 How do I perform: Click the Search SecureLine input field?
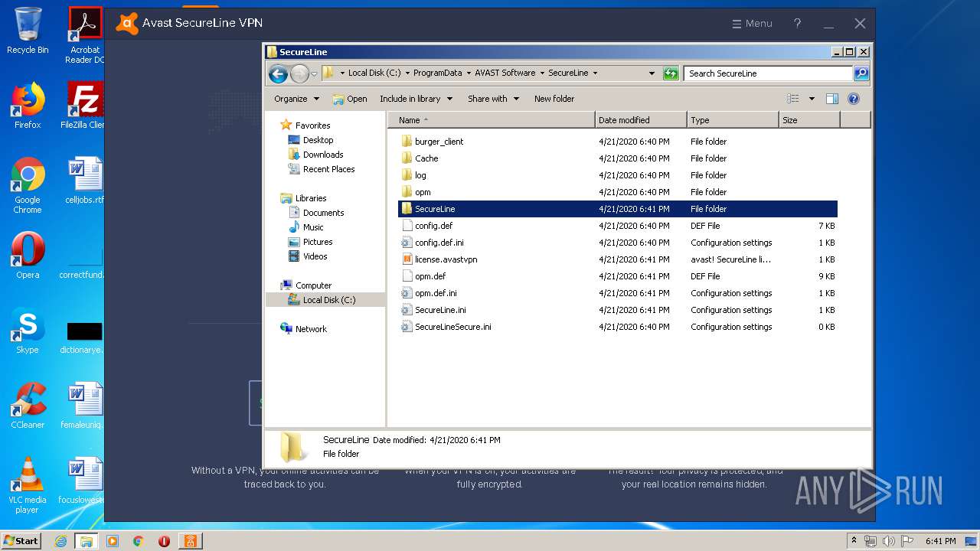click(x=768, y=73)
